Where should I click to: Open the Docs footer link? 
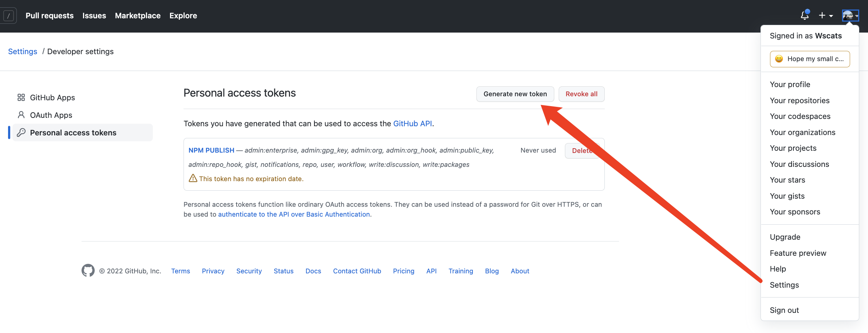pos(313,271)
